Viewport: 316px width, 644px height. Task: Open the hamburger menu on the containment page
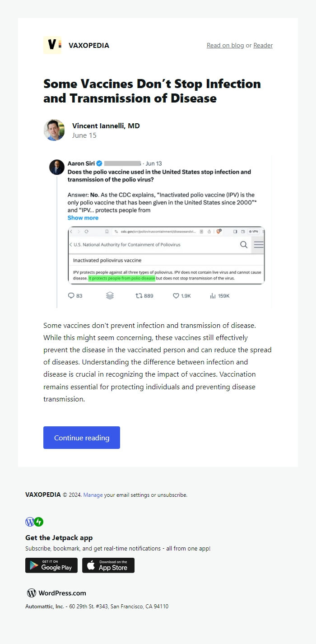coord(258,244)
